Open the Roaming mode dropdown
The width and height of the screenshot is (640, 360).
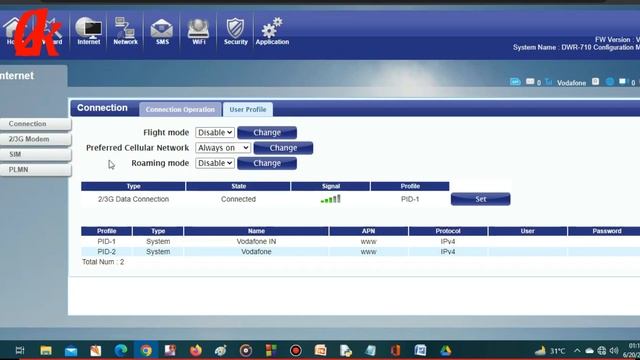(x=215, y=163)
